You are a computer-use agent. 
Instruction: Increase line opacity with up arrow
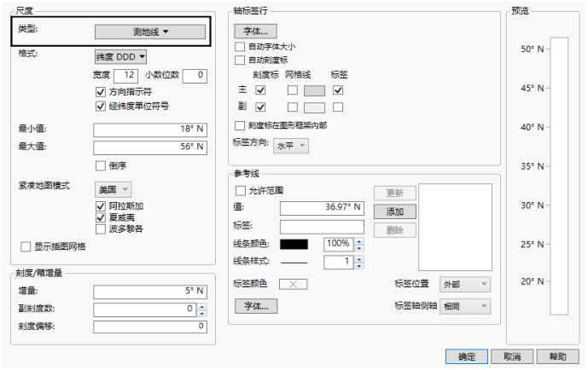[359, 241]
